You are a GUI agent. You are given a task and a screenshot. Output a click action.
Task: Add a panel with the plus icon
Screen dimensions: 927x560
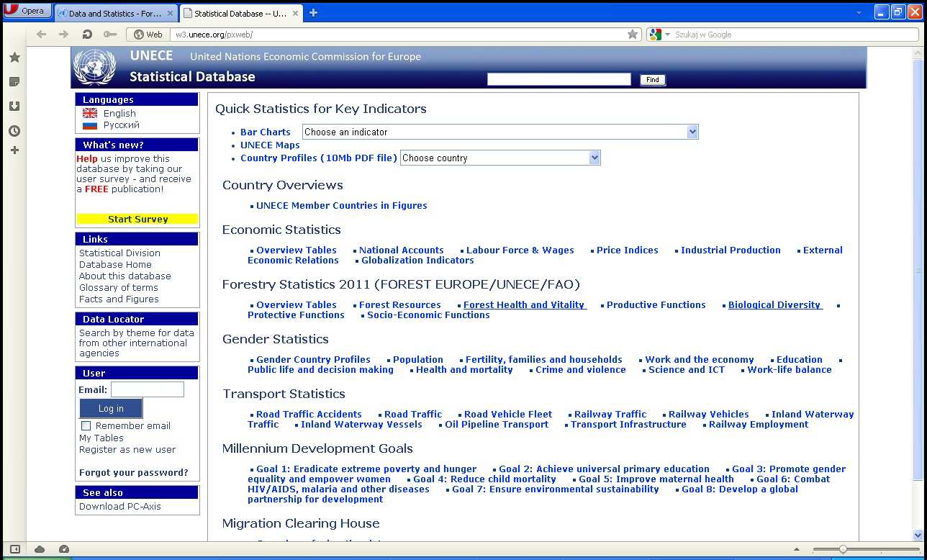(14, 150)
